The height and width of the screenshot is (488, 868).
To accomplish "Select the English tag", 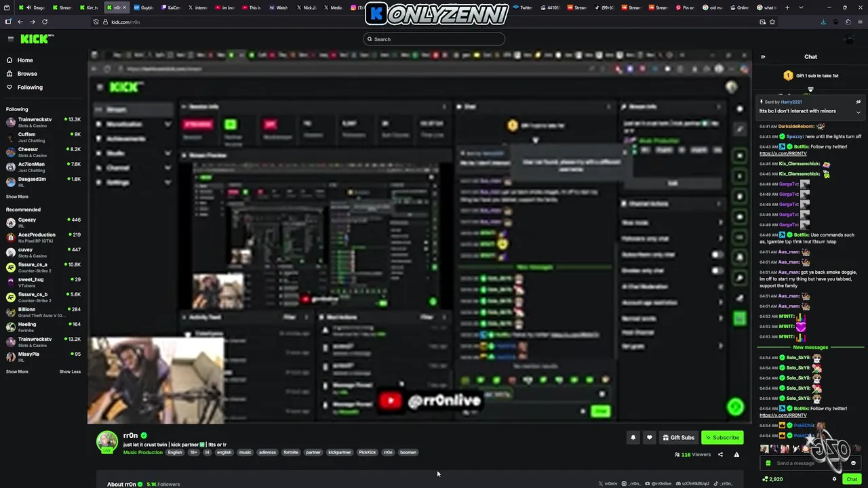I will coord(175,452).
